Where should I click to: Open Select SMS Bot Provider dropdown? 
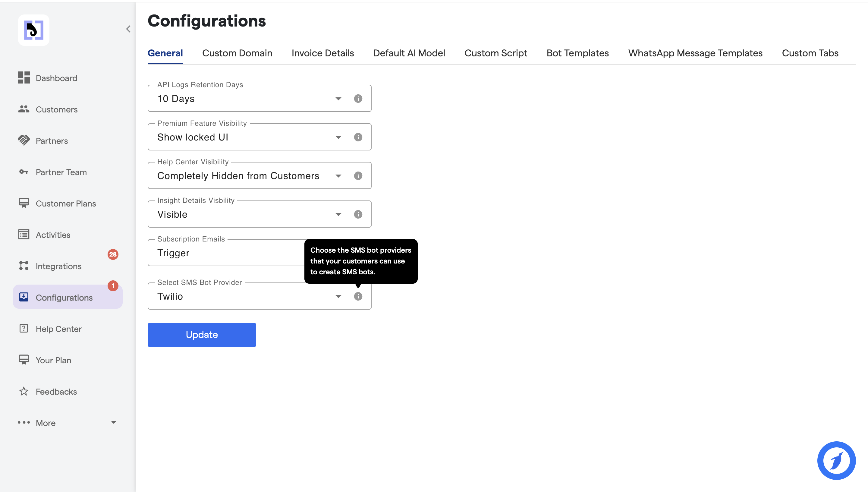pos(338,297)
